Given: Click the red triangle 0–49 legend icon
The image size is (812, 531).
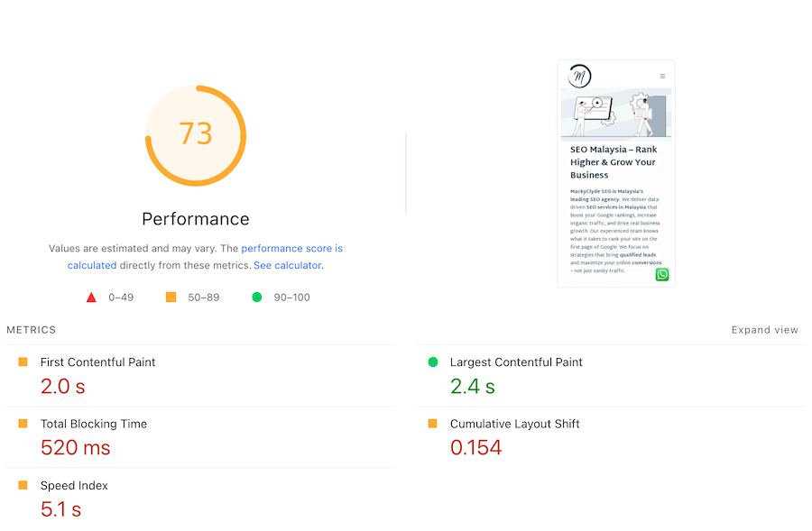Looking at the screenshot, I should click(91, 297).
